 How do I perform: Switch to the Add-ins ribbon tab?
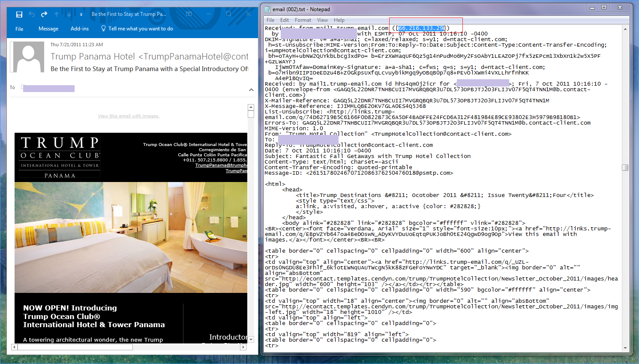(x=80, y=29)
